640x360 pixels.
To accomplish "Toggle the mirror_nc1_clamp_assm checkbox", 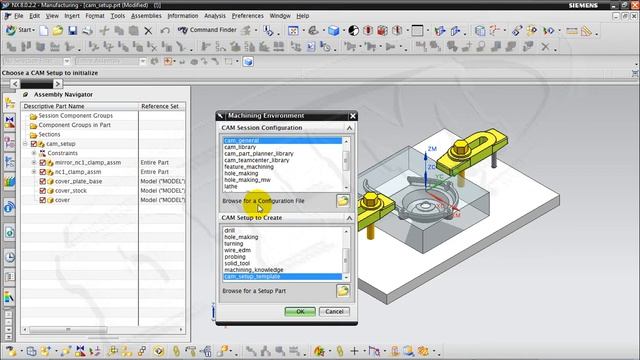I will [x=42, y=162].
